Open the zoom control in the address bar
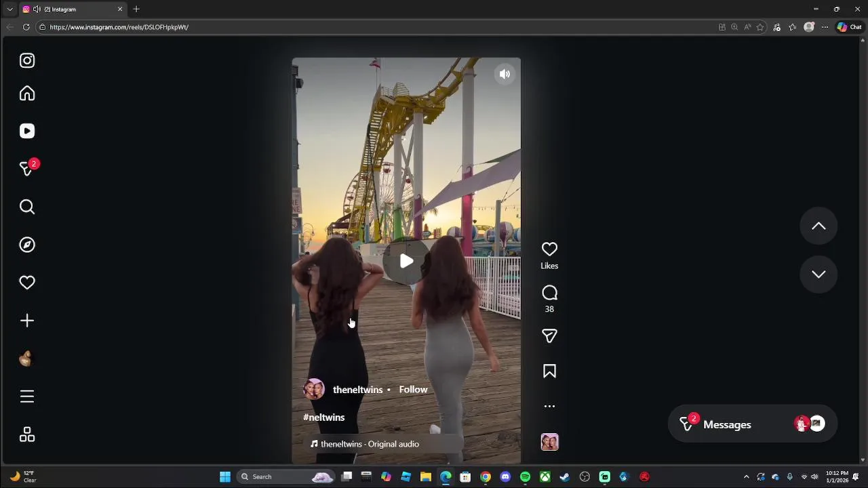 point(734,27)
